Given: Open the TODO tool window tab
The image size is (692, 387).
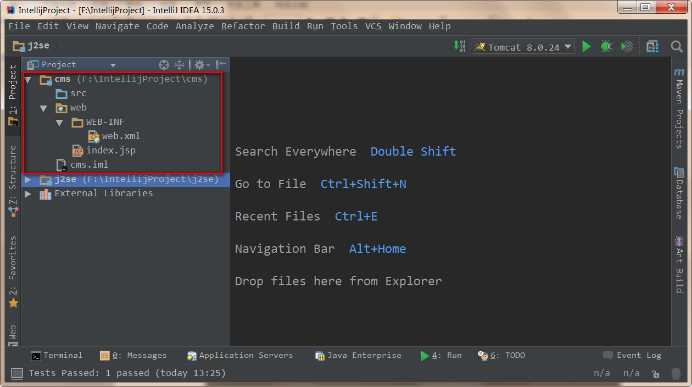Looking at the screenshot, I should (x=501, y=356).
